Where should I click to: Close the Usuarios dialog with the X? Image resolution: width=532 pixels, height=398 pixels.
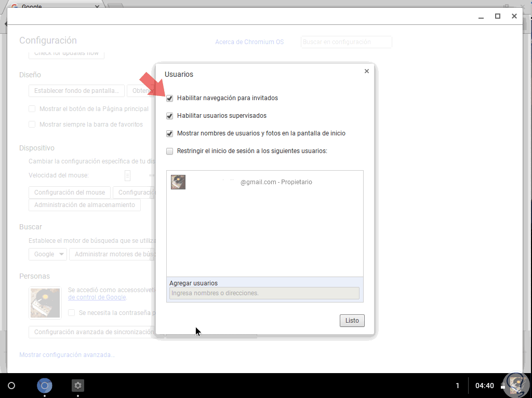(366, 71)
